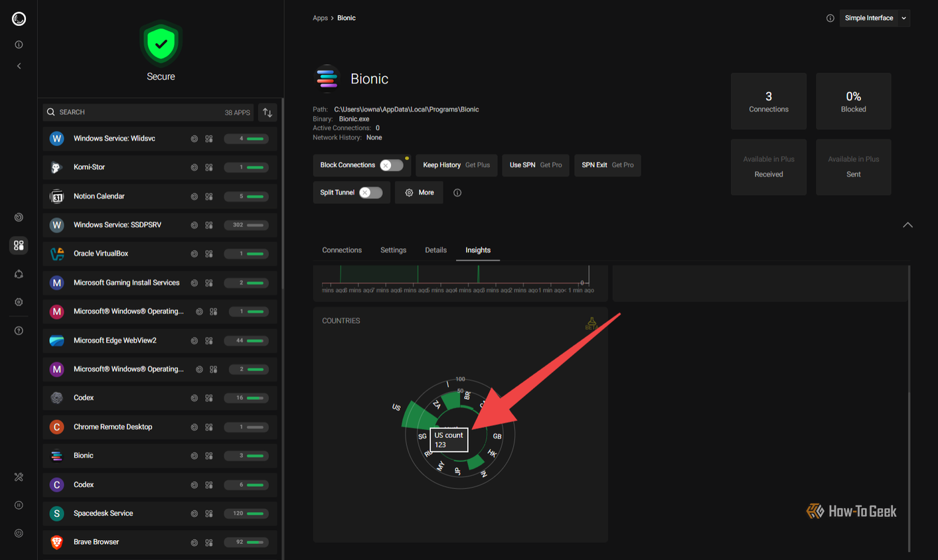This screenshot has height=560, width=938.
Task: Click the pause icon in the left sidebar
Action: (x=19, y=505)
